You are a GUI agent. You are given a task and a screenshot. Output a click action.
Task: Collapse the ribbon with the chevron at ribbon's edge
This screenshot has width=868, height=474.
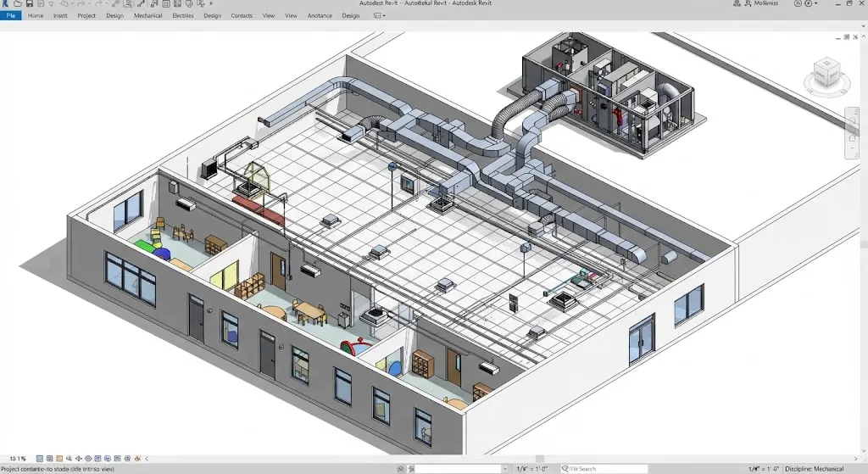click(x=863, y=26)
